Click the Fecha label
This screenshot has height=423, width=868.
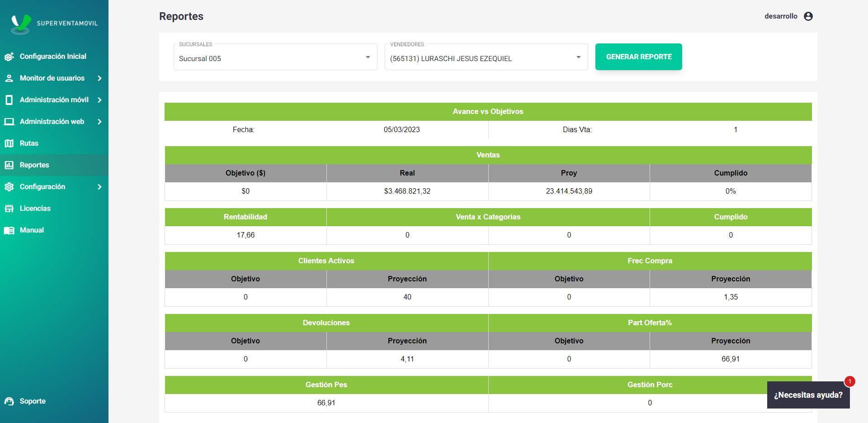(244, 130)
